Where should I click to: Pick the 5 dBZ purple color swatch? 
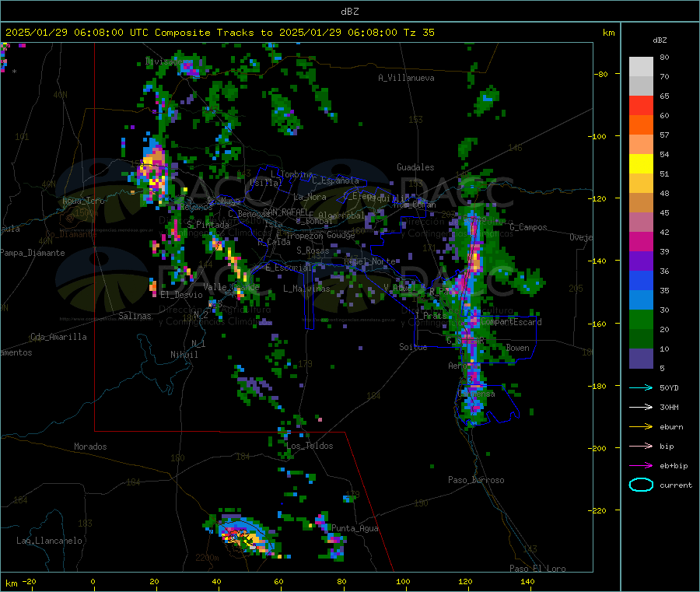pos(641,359)
